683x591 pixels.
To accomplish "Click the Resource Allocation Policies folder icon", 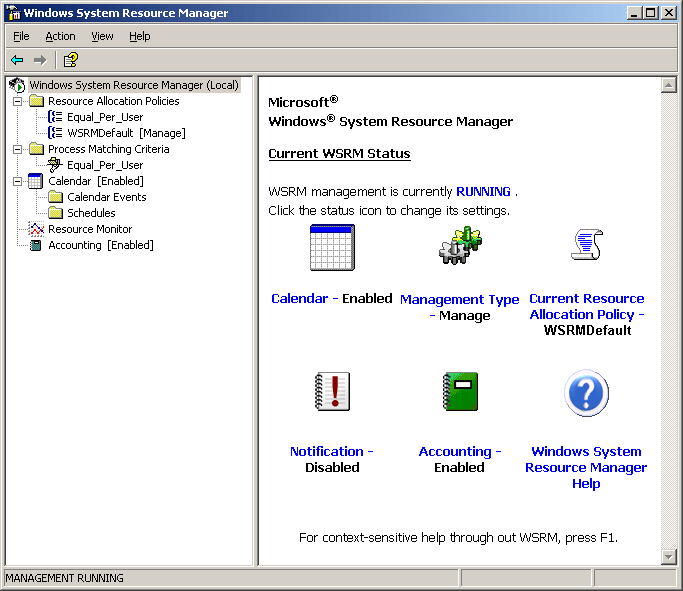I will coord(37,101).
